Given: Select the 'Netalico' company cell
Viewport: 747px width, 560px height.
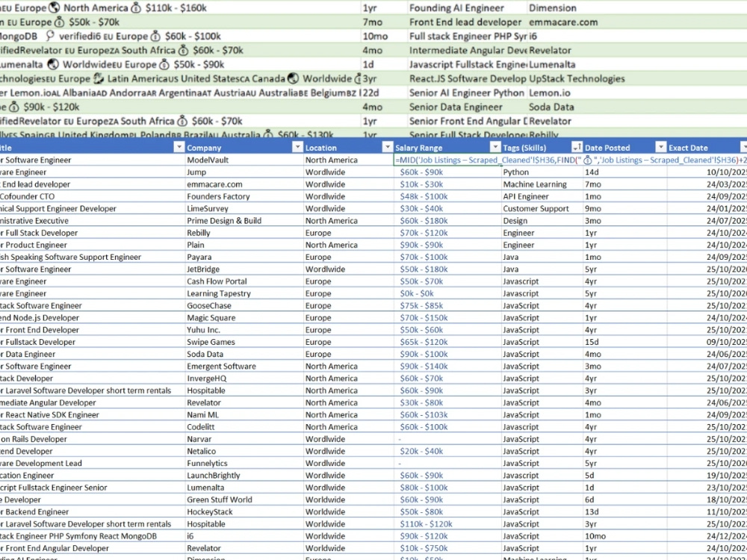Looking at the screenshot, I should pyautogui.click(x=244, y=452).
